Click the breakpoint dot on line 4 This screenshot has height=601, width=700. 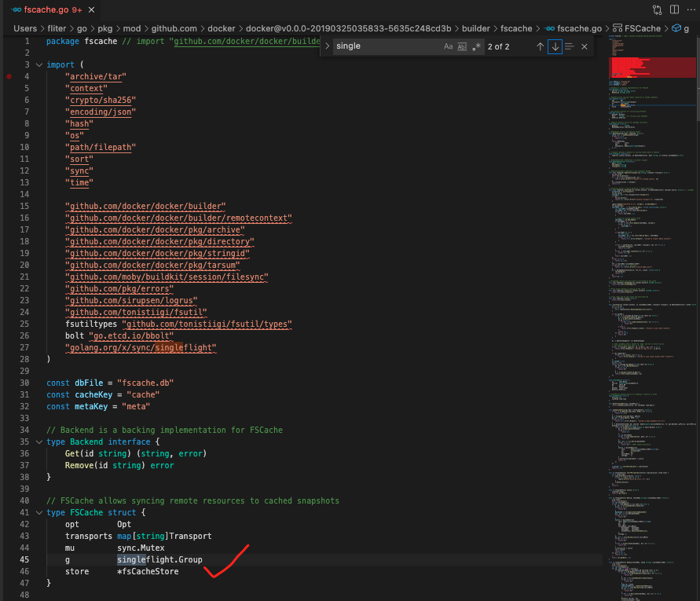click(9, 76)
